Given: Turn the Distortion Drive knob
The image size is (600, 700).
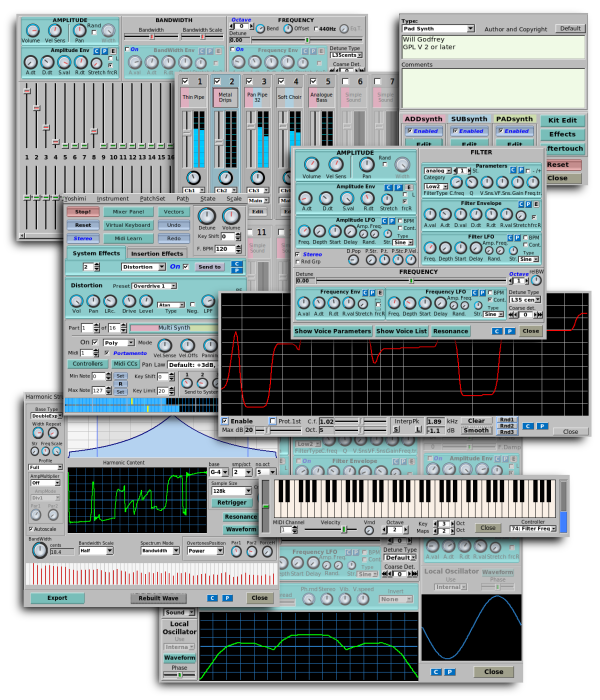Looking at the screenshot, I should [x=129, y=301].
